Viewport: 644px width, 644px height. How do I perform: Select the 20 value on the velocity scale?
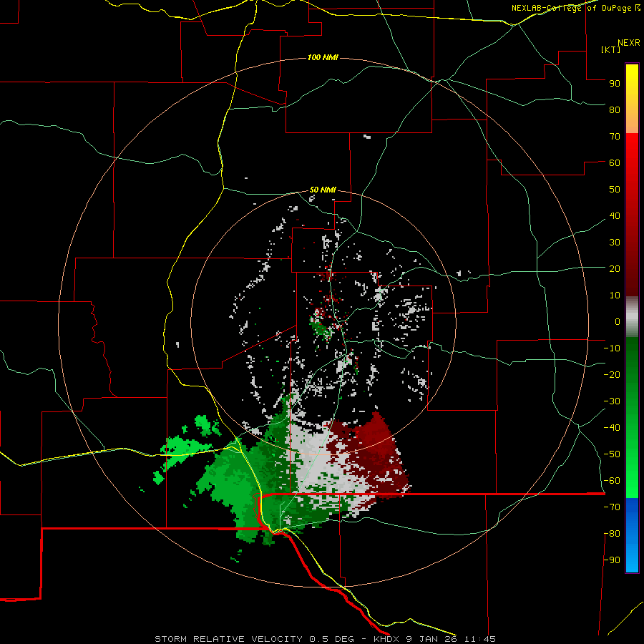pyautogui.click(x=615, y=268)
